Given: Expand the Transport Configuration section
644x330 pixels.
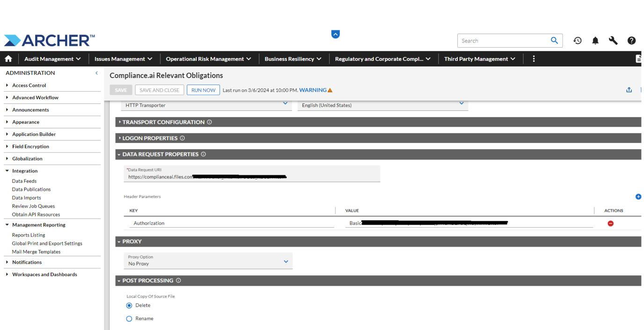Looking at the screenshot, I should (x=120, y=122).
